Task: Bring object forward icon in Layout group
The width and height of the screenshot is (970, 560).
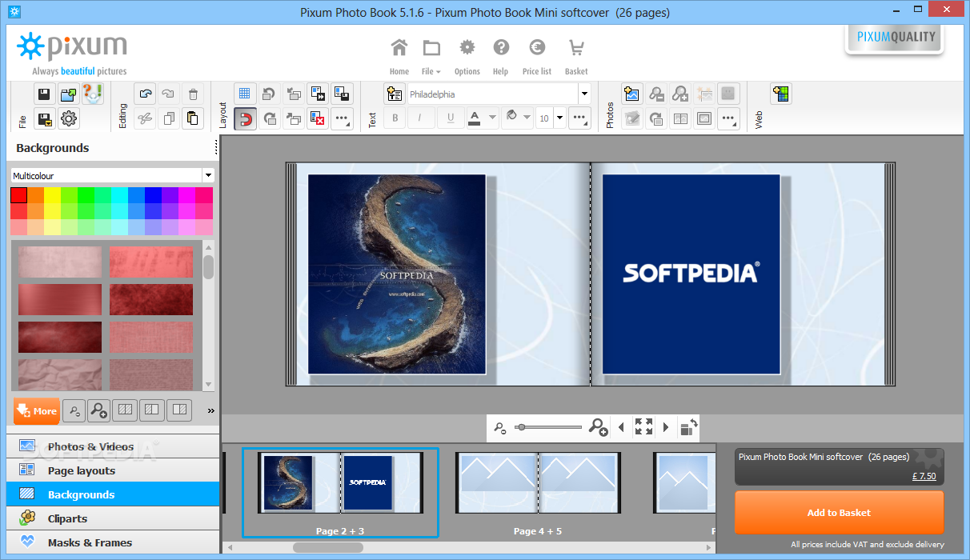Action: [294, 118]
